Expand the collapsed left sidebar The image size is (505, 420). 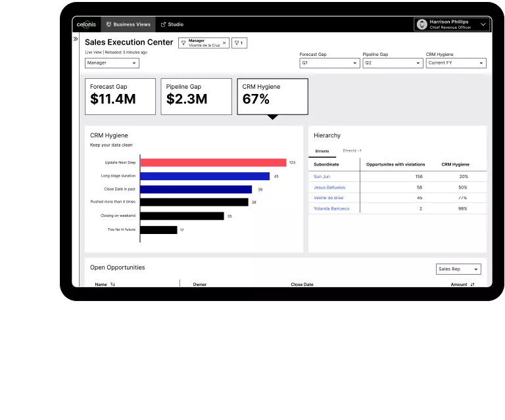point(76,39)
